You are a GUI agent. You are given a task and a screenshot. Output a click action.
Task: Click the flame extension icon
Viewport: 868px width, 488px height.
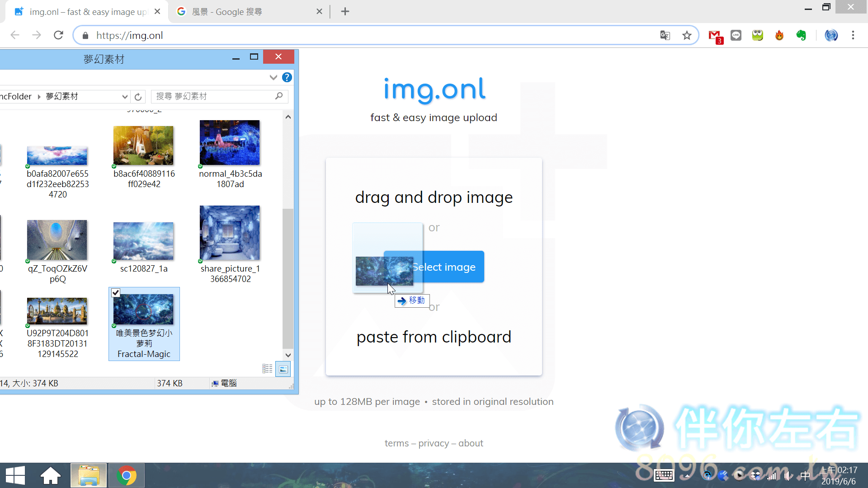pyautogui.click(x=779, y=35)
